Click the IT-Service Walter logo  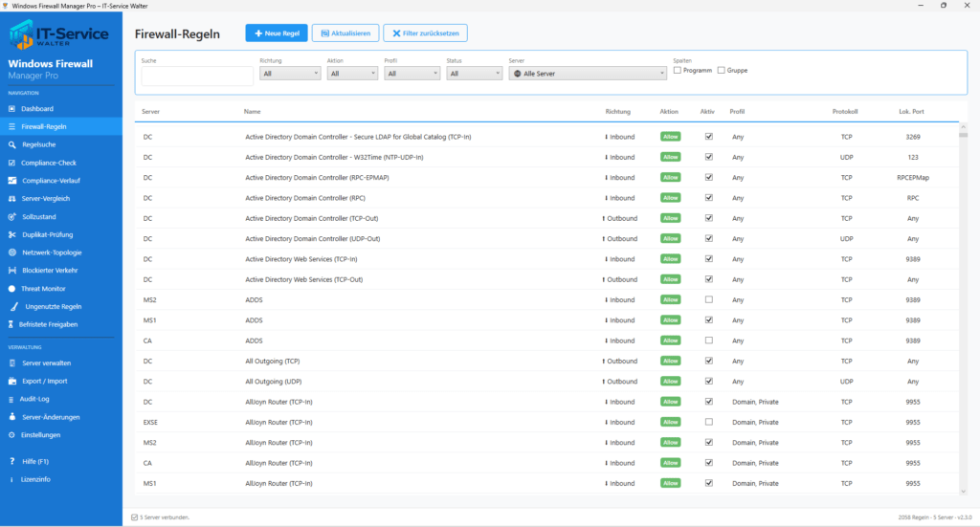click(58, 33)
